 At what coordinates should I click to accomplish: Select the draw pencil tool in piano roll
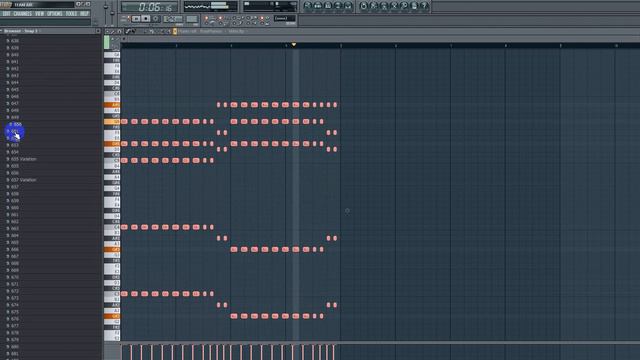coord(128,31)
